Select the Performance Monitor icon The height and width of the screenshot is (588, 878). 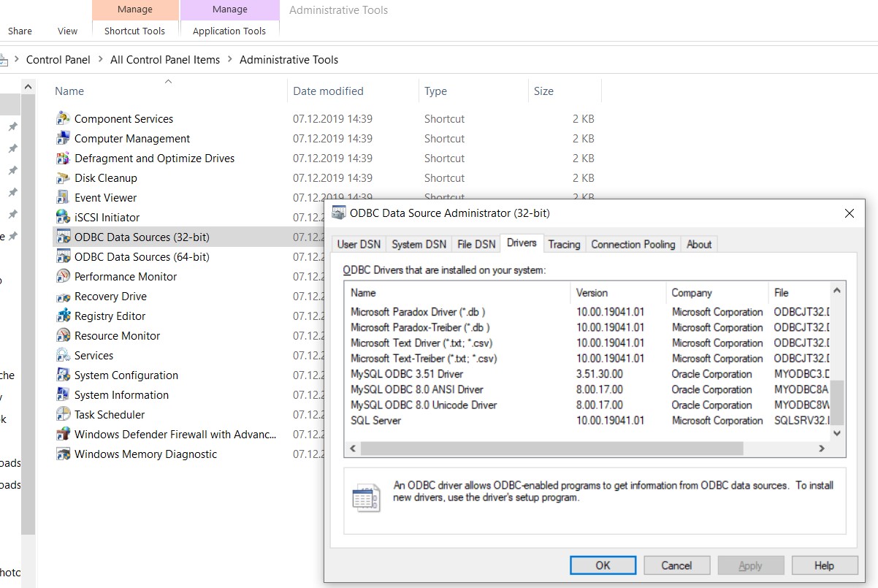pos(64,276)
